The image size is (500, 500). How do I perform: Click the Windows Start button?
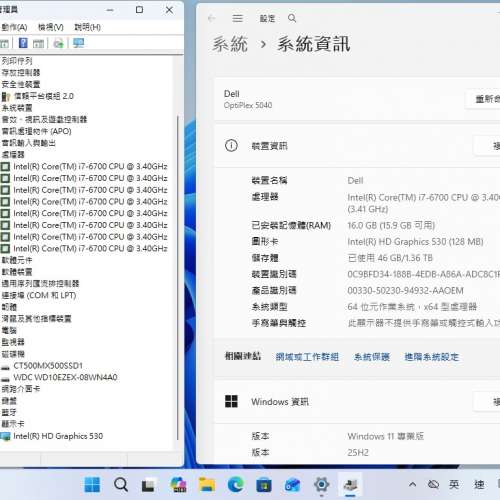coord(92,485)
